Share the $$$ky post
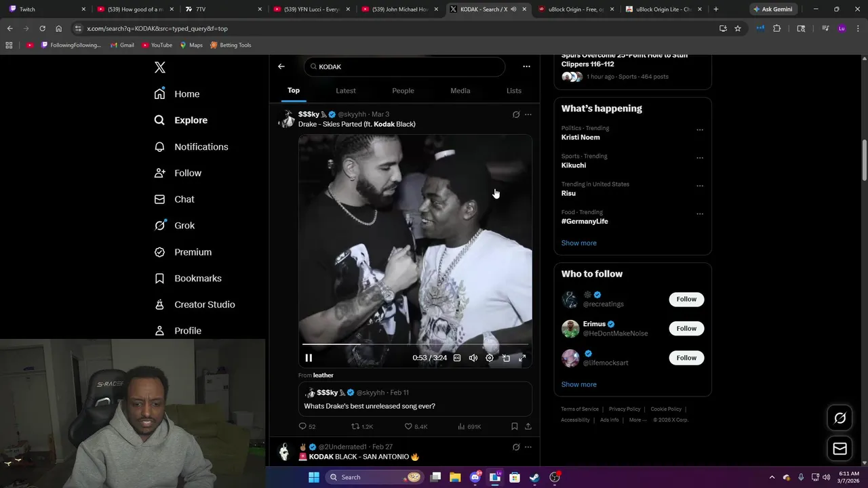868x488 pixels. tap(528, 426)
